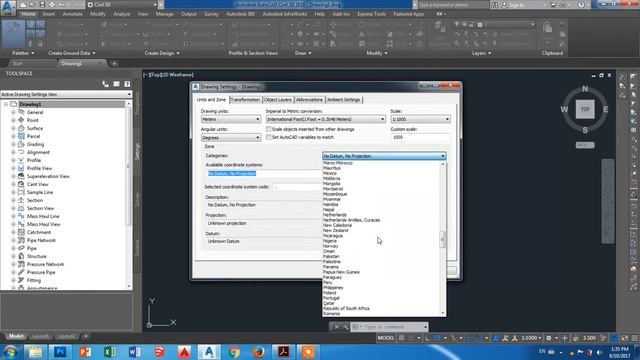Open the Palettes panel menu
The image size is (640, 360).
point(23,53)
